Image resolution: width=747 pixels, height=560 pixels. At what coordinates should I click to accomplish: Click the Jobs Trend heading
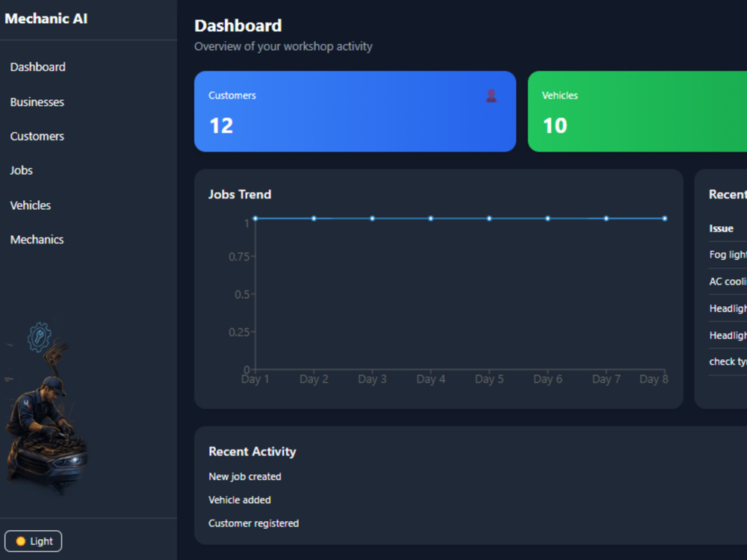tap(240, 194)
